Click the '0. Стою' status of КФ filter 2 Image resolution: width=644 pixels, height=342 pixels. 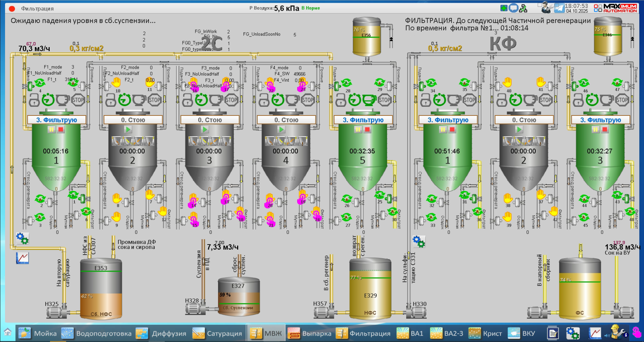click(x=524, y=120)
